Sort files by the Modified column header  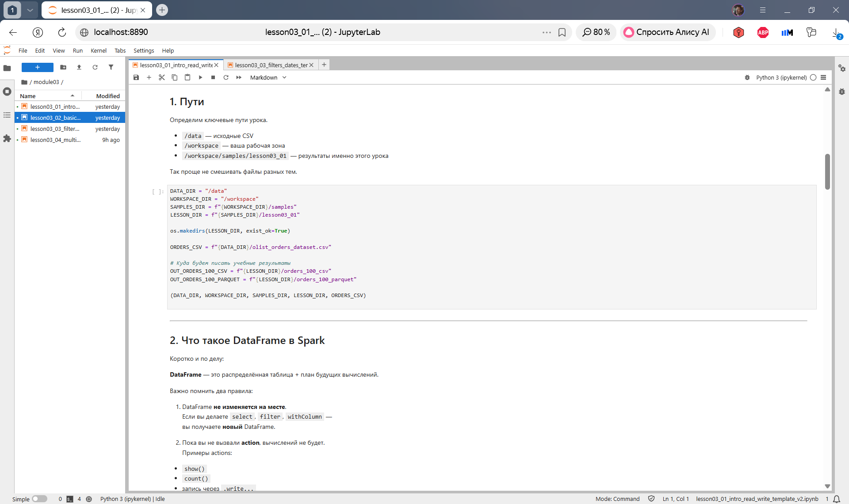click(103, 96)
